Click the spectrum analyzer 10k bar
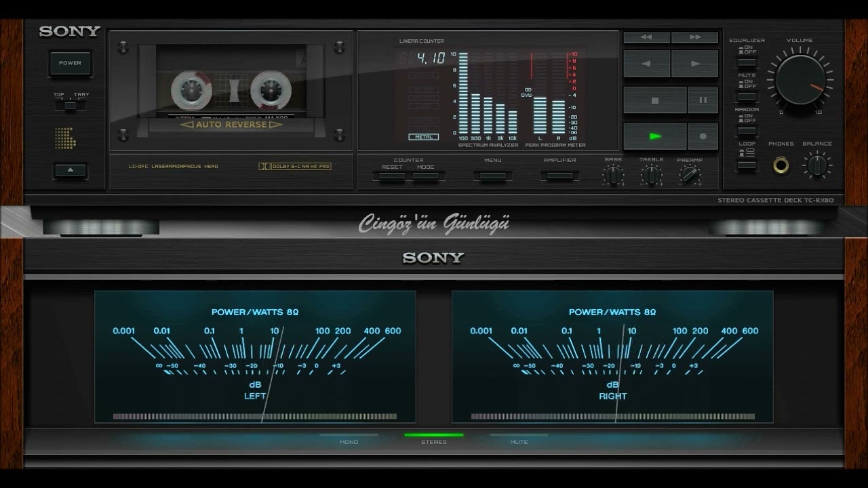 click(x=513, y=122)
